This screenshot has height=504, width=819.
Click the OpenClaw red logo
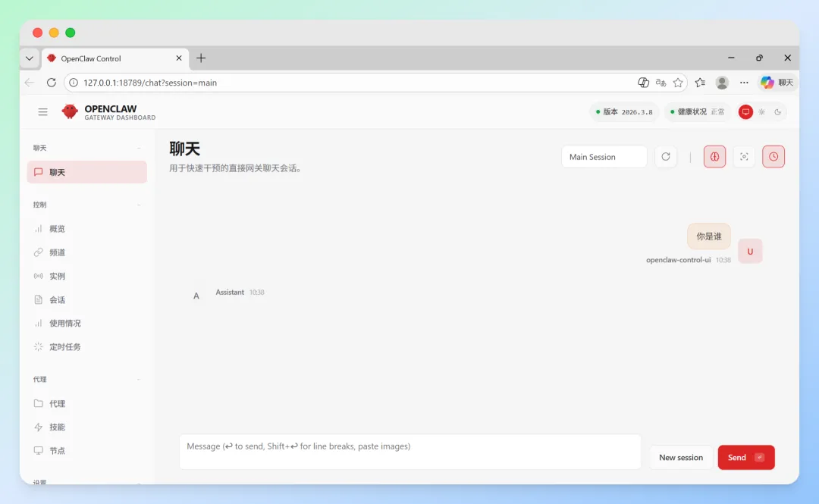(x=70, y=111)
